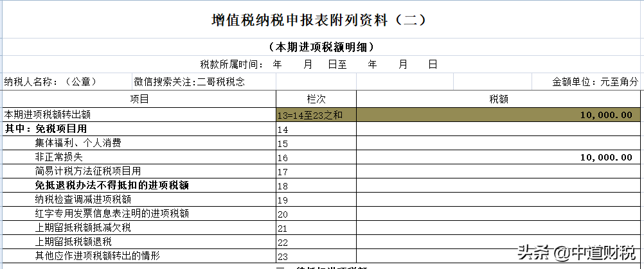Select the 微信搜索关注:二哥税税念 cell
The width and height of the screenshot is (644, 269).
[x=189, y=82]
